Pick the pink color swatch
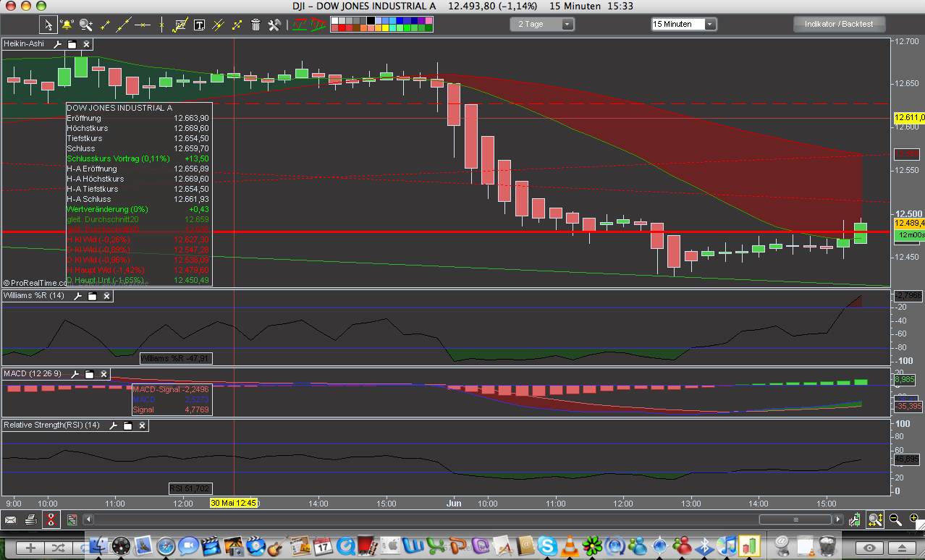Screen dimensions: 925x560 click(x=428, y=20)
